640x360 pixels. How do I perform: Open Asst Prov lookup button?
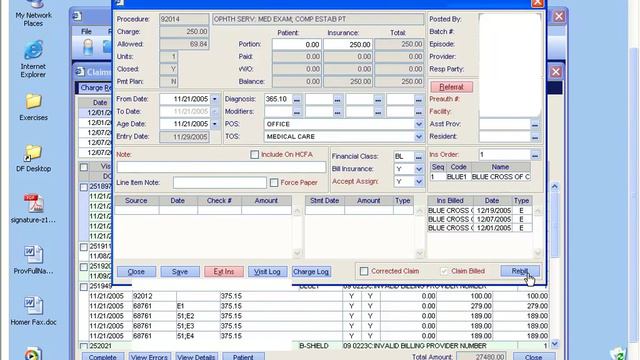pos(535,124)
